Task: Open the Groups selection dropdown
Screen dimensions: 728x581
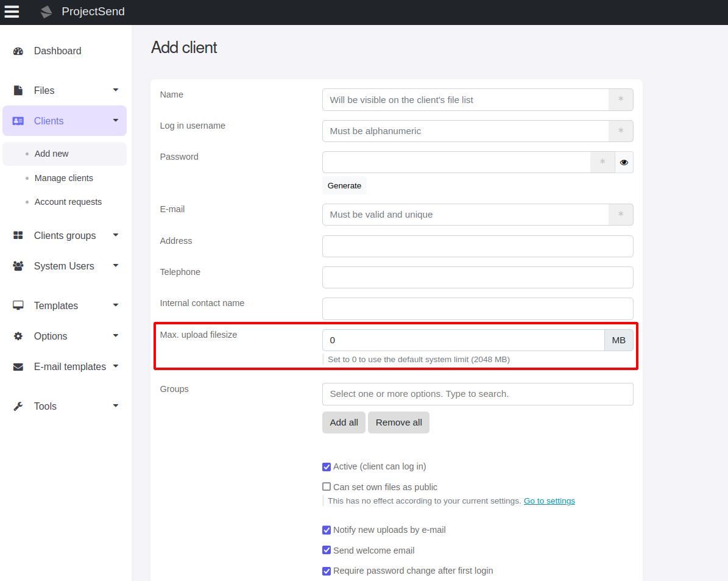Action: pyautogui.click(x=477, y=394)
